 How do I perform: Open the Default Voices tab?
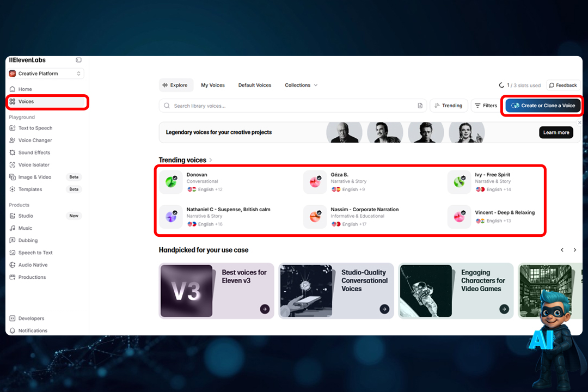pos(254,85)
